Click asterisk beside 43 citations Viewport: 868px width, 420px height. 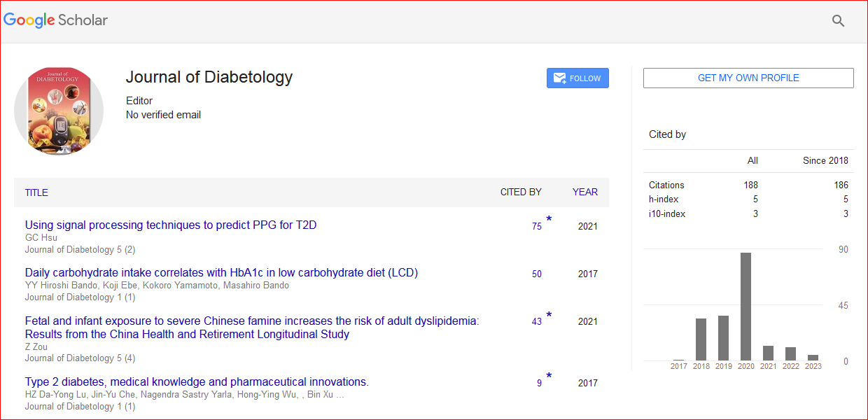point(549,316)
